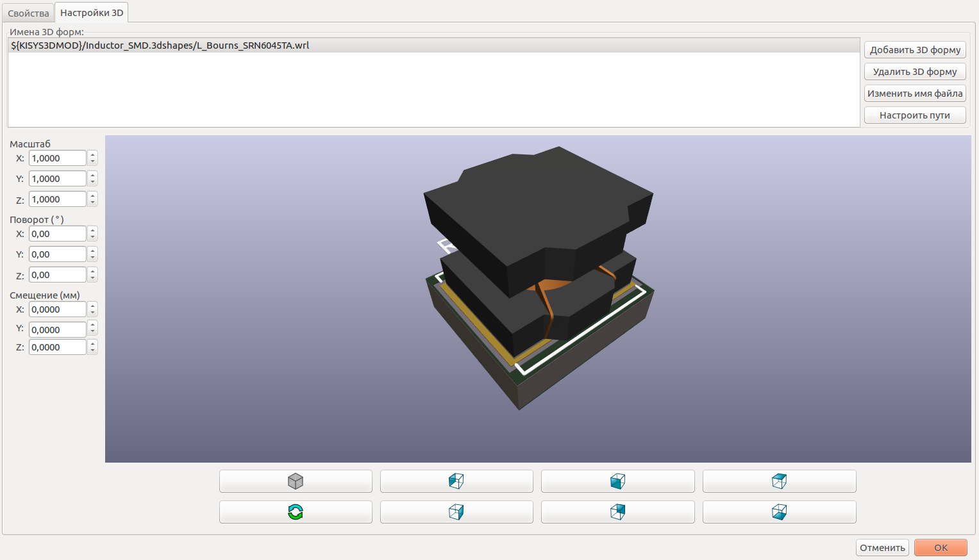Viewport: 979px width, 560px height.
Task: Confirm with the orange OK button
Action: [x=941, y=548]
